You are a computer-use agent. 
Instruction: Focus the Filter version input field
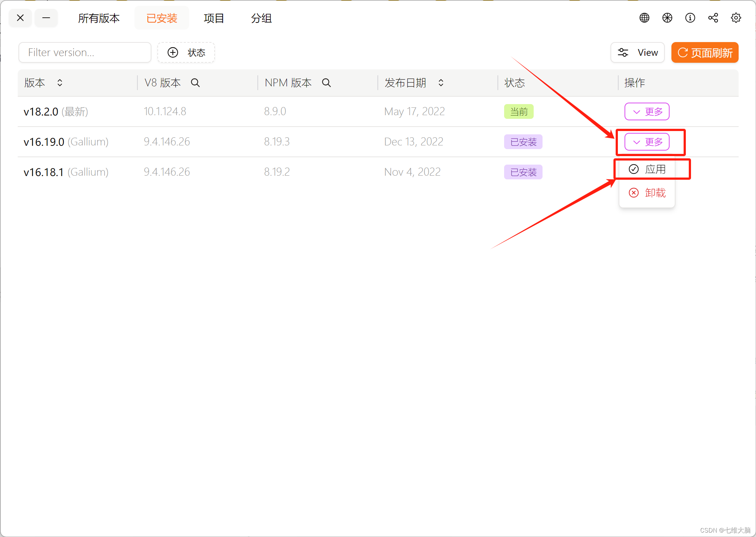(x=85, y=52)
